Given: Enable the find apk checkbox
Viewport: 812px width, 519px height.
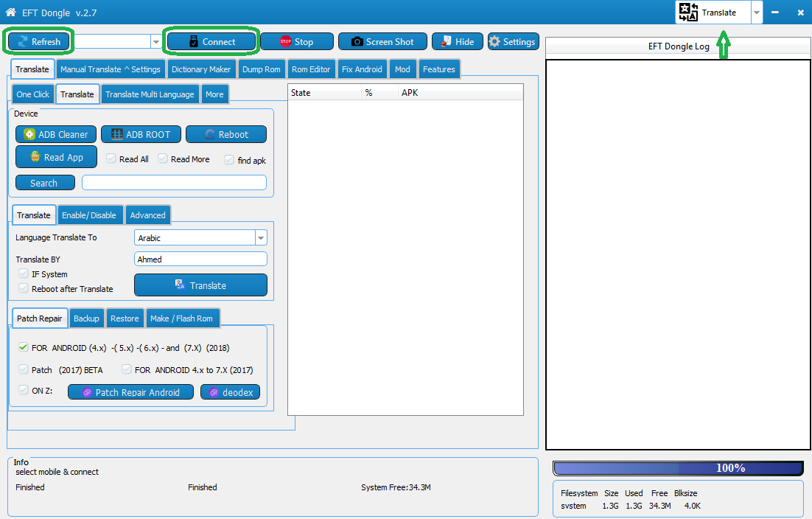Looking at the screenshot, I should pos(229,159).
